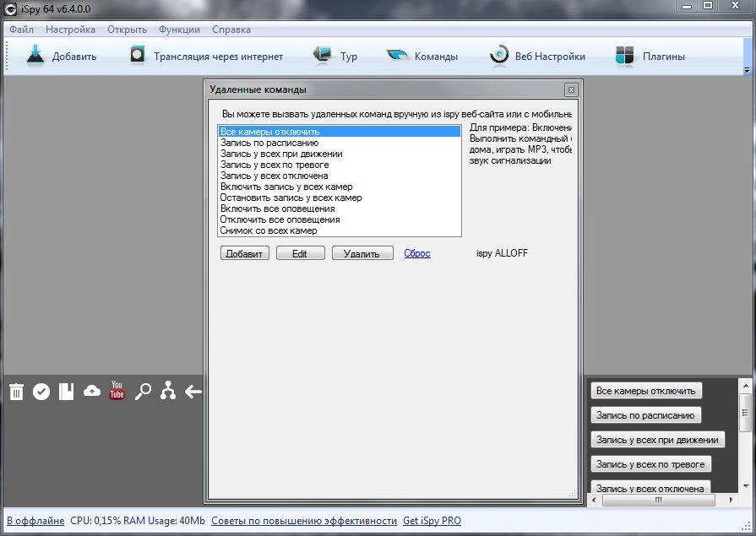
Task: Click the magnifier search icon
Action: click(143, 392)
